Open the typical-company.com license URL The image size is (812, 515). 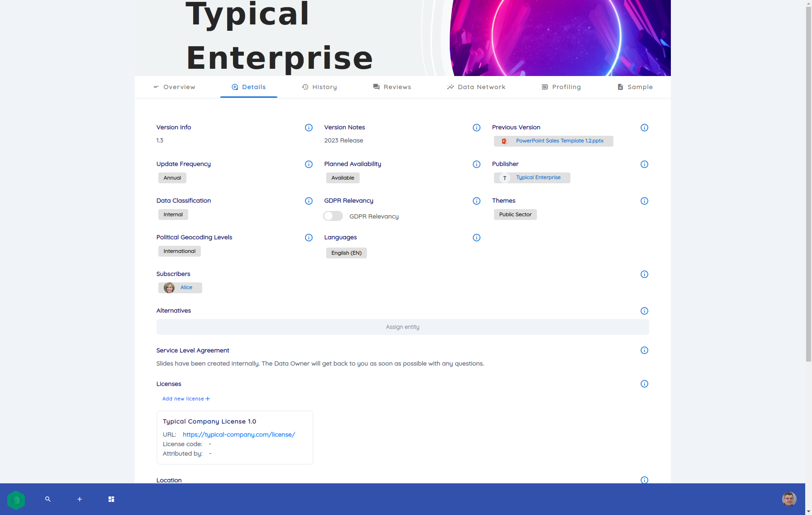[x=239, y=434]
